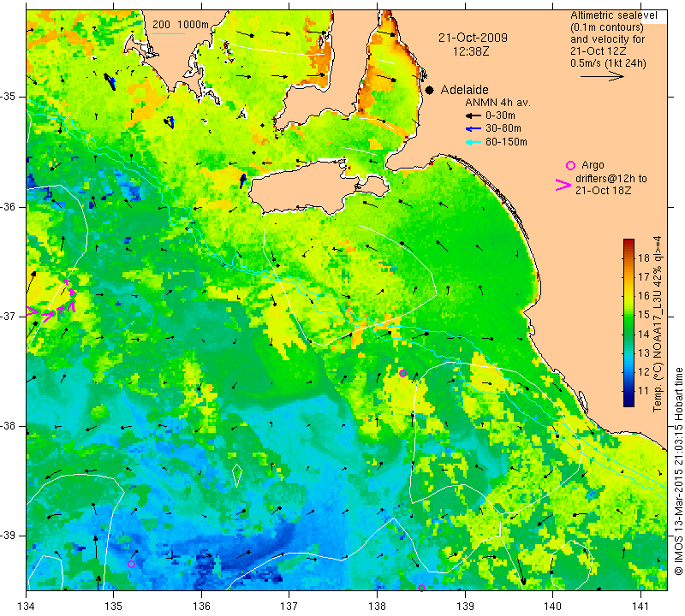
Task: Click the longitude 141 axis label
Action: click(640, 606)
